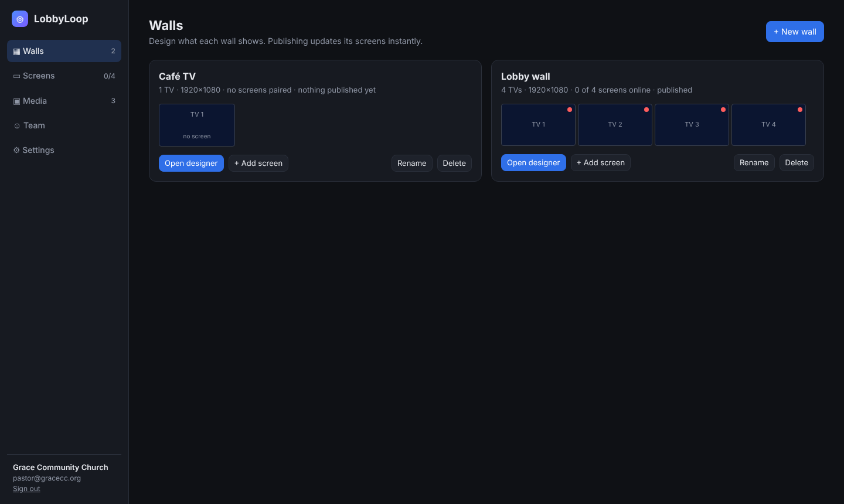Create a new wall

(795, 32)
